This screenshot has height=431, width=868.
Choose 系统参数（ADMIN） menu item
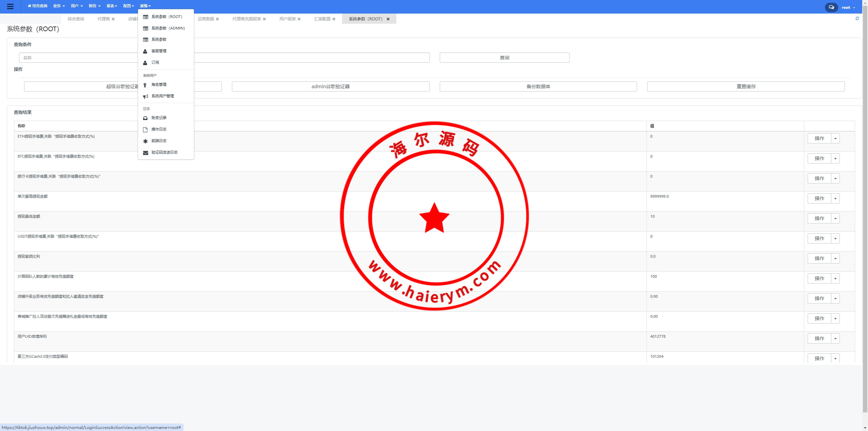(168, 28)
